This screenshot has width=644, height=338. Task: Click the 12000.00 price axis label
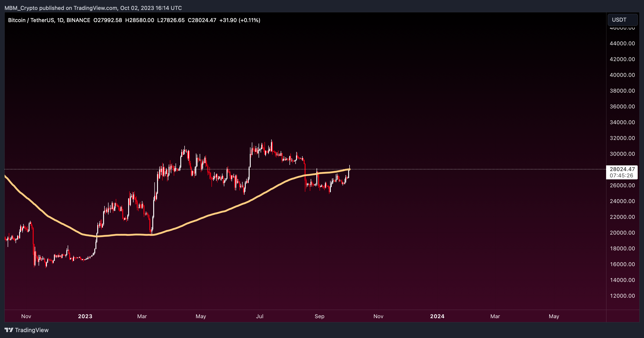click(622, 296)
